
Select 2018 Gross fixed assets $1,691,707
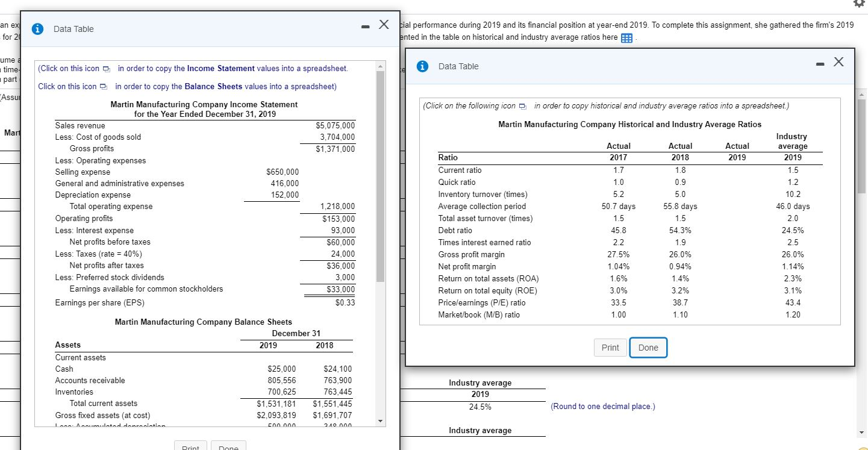[333, 415]
